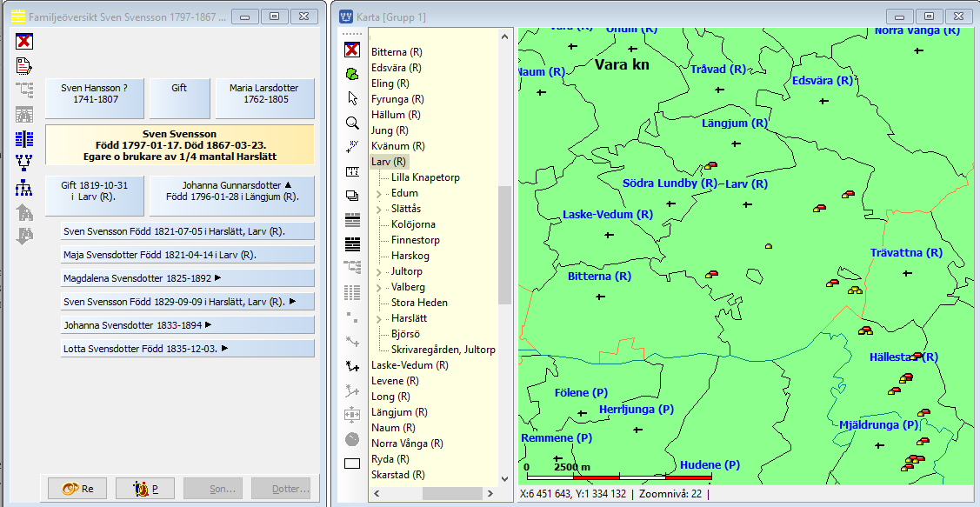
Task: Click the Södra Lundby (R) map label
Action: pos(670,183)
